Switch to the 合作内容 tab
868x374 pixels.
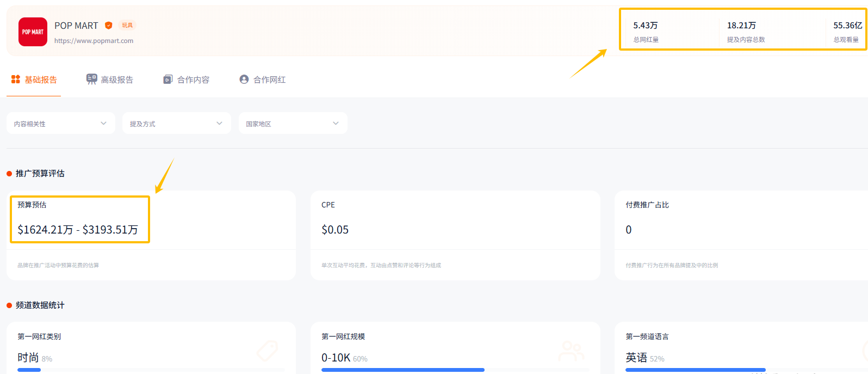click(193, 79)
